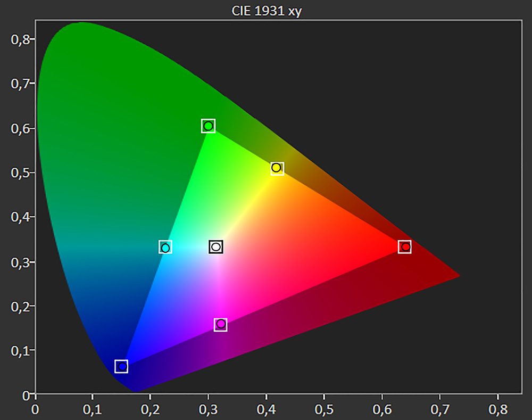Screen dimensions: 532x420
Task: Click the 0,1 label on x-axis
Action: (x=92, y=409)
